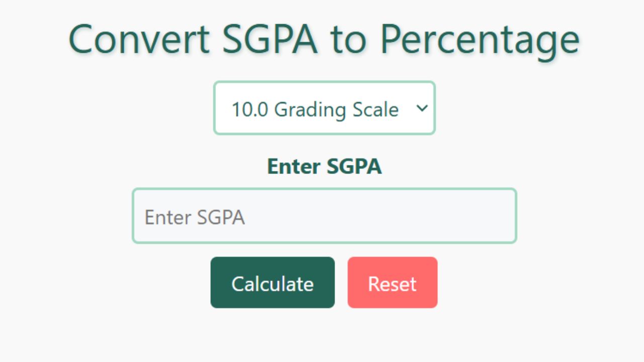Click the green Calculate action button
Image resolution: width=644 pixels, height=362 pixels.
click(272, 283)
